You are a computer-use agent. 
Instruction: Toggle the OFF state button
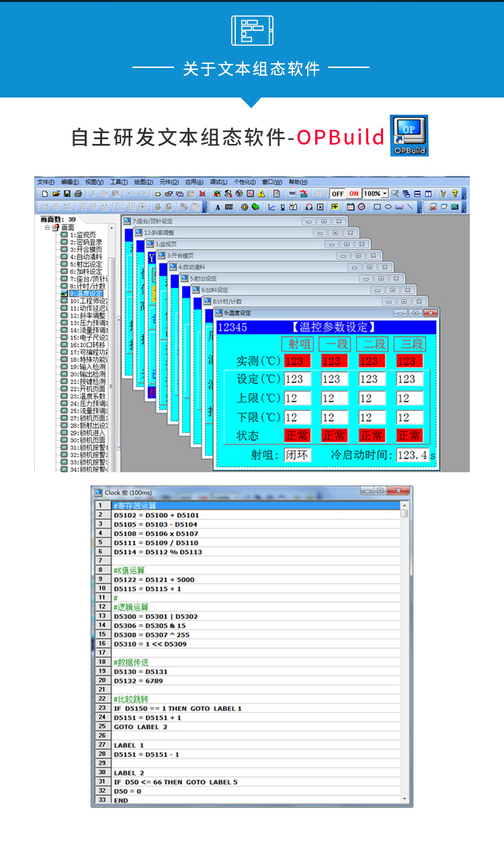point(337,194)
